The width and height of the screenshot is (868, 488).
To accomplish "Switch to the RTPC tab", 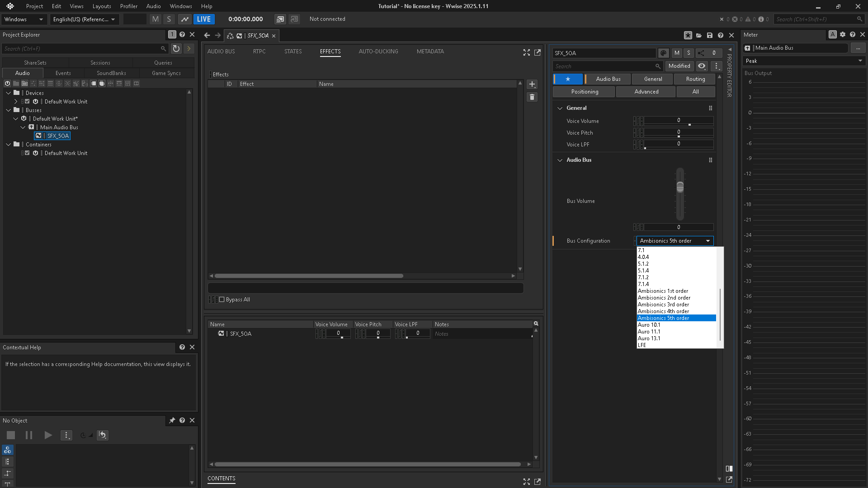I will pyautogui.click(x=259, y=52).
